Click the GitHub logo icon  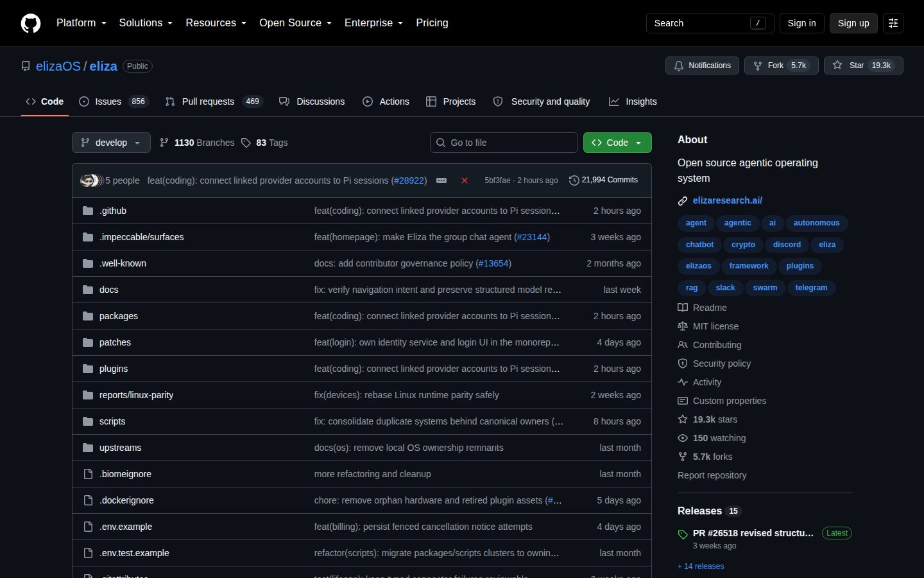31,23
